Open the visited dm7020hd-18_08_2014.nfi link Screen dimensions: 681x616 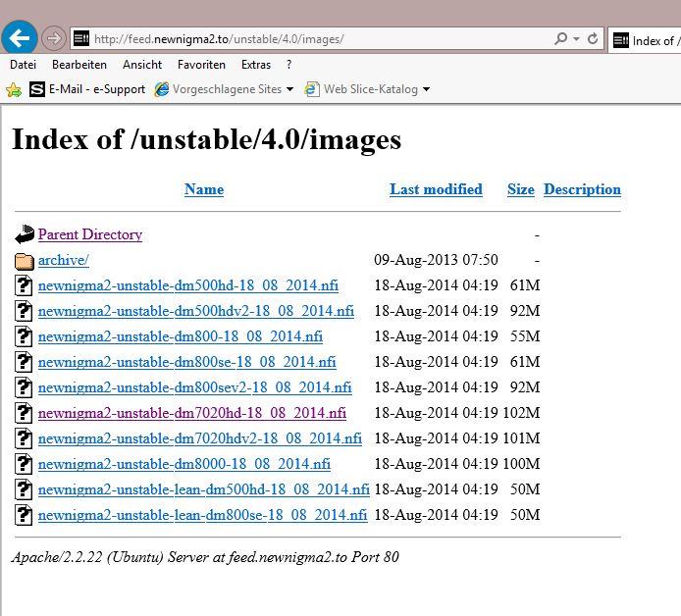click(x=192, y=413)
